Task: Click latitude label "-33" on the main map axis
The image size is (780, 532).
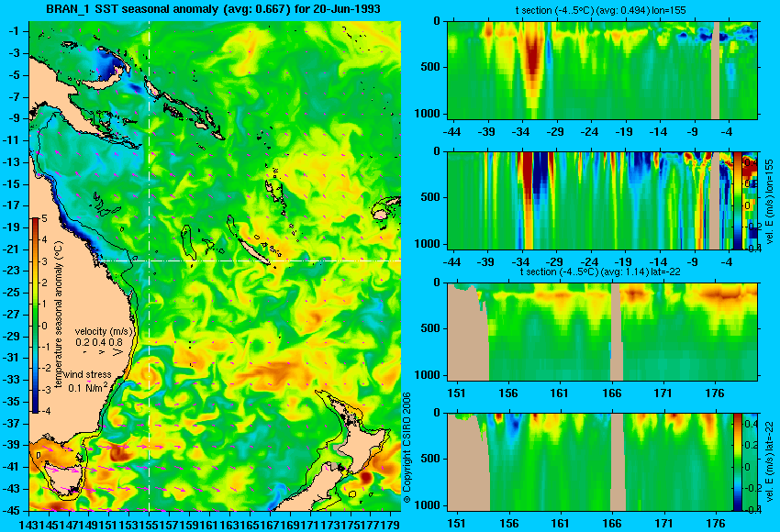Action: coord(11,380)
